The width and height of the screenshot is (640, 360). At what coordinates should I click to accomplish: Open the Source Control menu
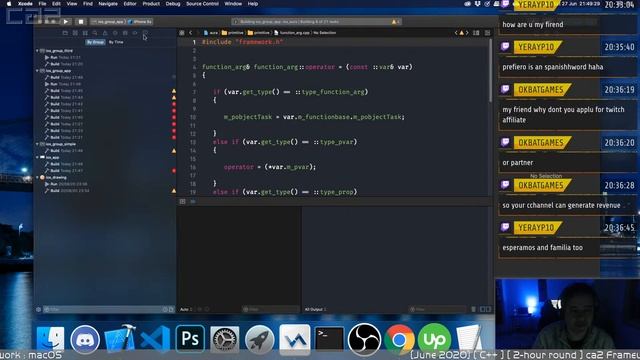[202, 4]
